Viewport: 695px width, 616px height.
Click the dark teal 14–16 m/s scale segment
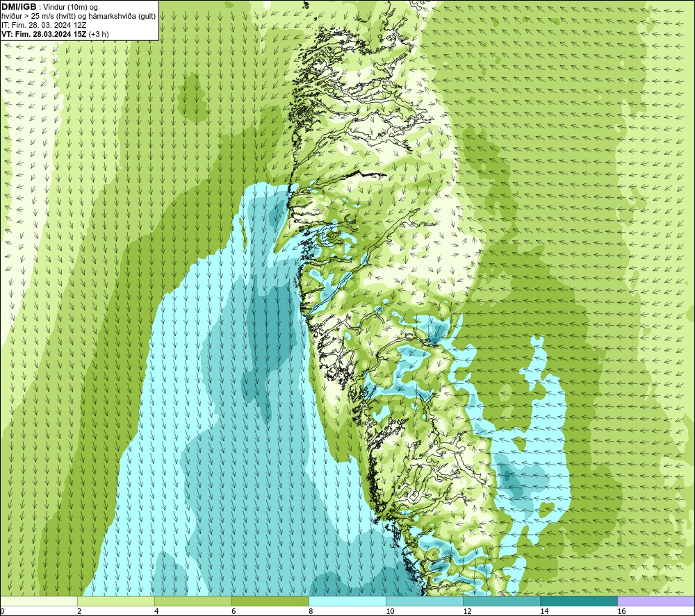pos(578,601)
